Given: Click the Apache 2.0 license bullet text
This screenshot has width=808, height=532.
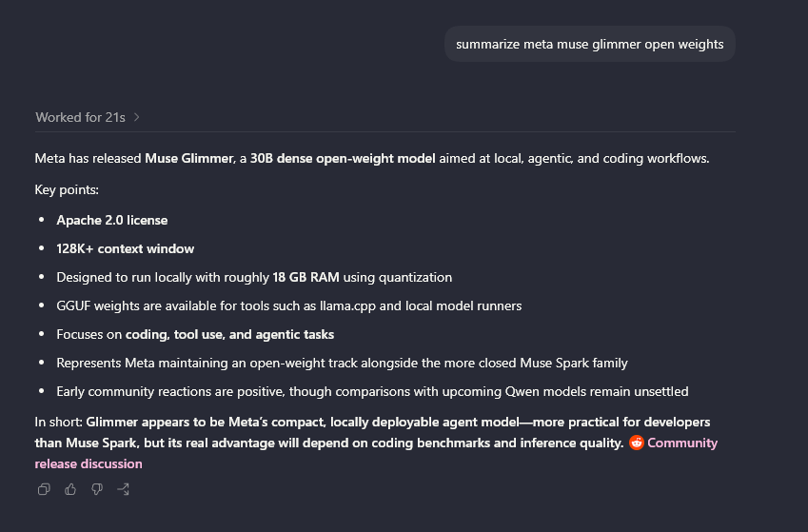Looking at the screenshot, I should tap(111, 220).
